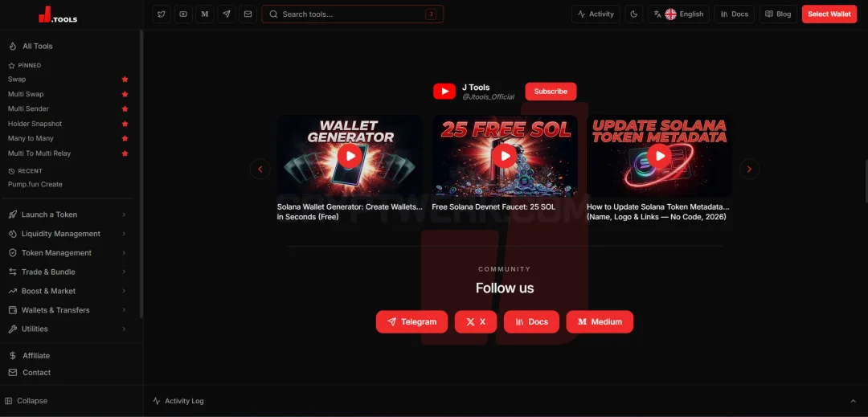Open the Activity panel button

coord(596,14)
